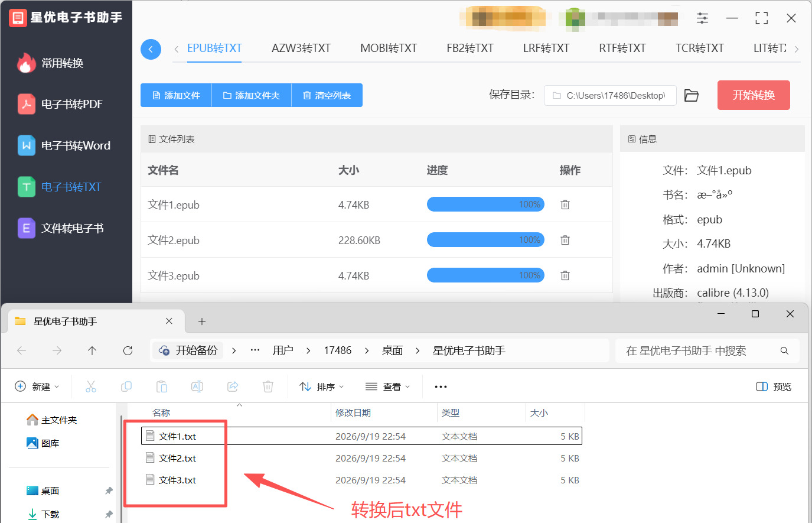The width and height of the screenshot is (812, 523).
Task: Click the 添加文件 button
Action: [x=176, y=95]
